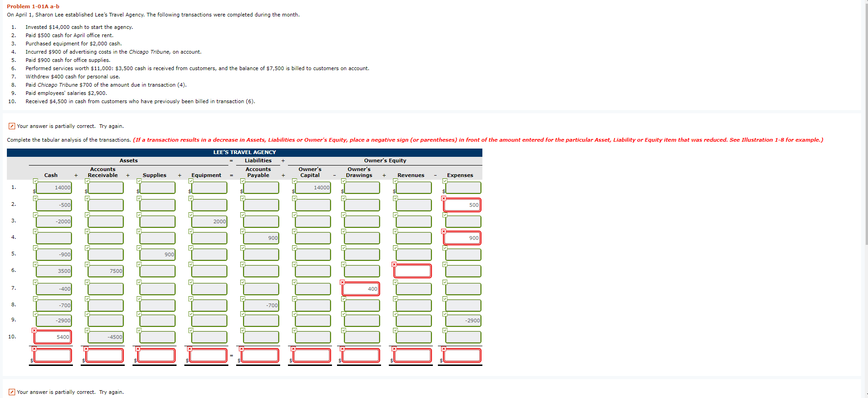Image resolution: width=868 pixels, height=398 pixels.
Task: Click green check marker on row 5 Supplies
Action: pyautogui.click(x=139, y=248)
